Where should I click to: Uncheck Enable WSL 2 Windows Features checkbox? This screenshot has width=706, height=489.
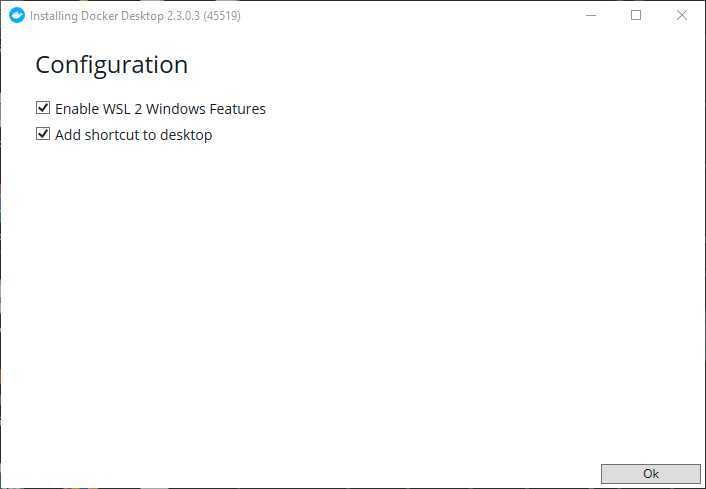click(43, 108)
